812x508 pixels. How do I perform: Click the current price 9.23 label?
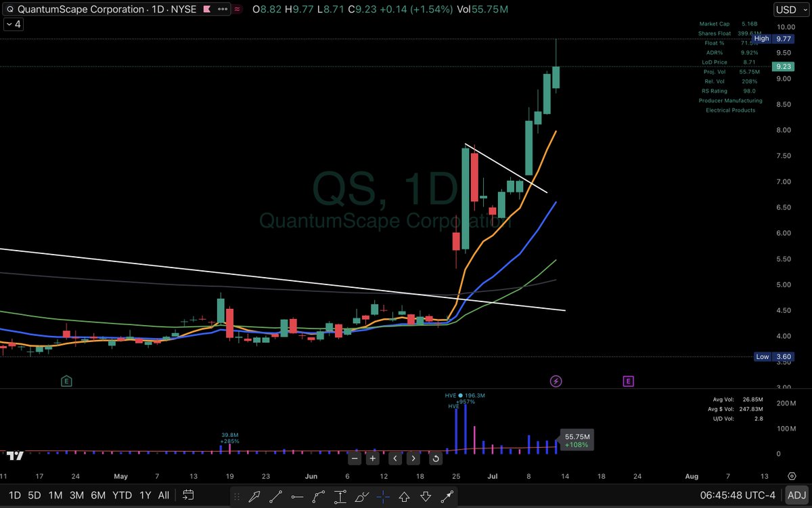[784, 66]
